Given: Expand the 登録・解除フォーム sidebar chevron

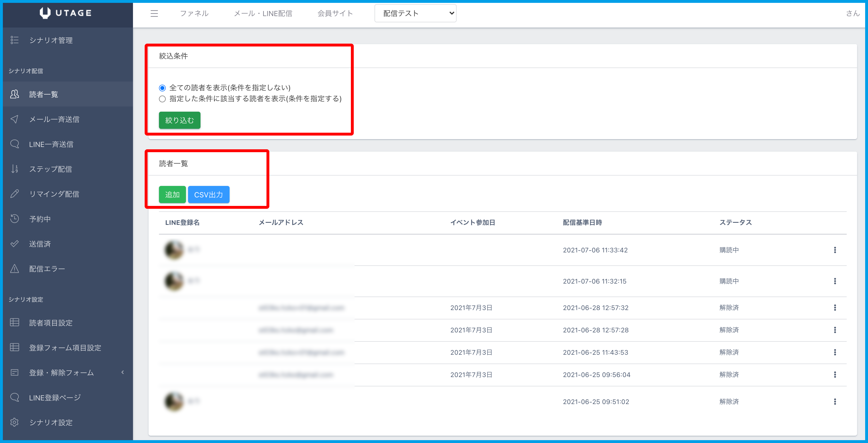Looking at the screenshot, I should point(123,372).
